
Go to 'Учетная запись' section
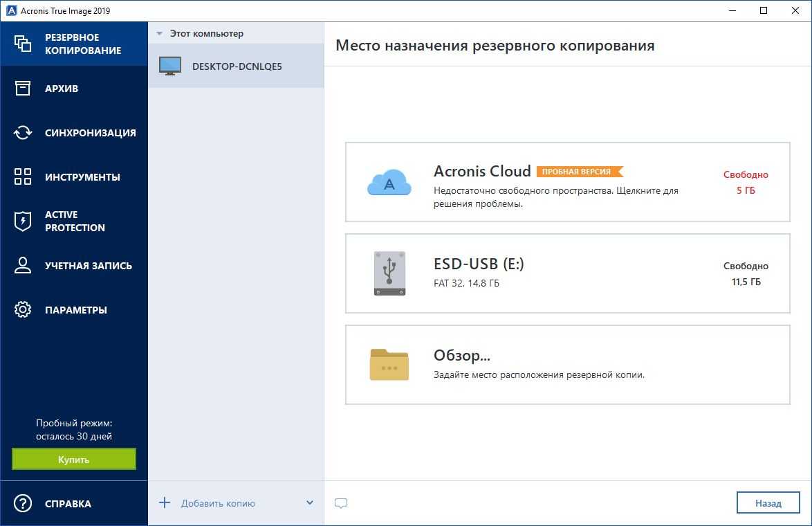[x=88, y=266]
